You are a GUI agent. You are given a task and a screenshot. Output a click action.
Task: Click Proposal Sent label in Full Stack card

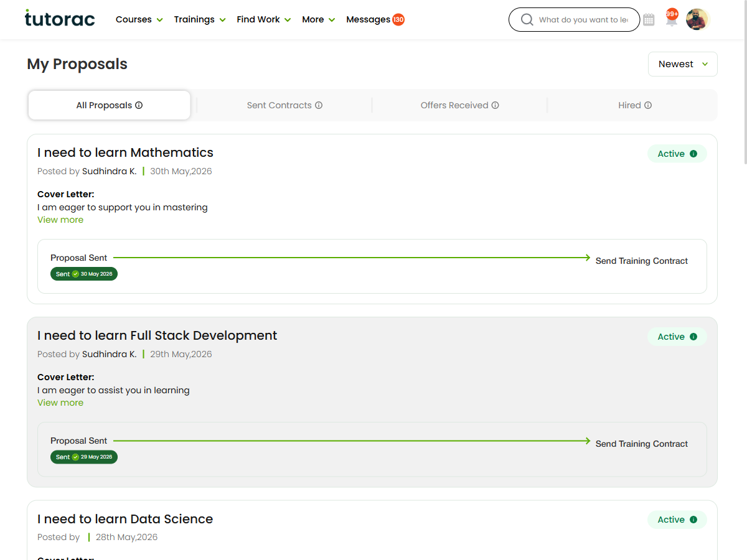tap(79, 441)
